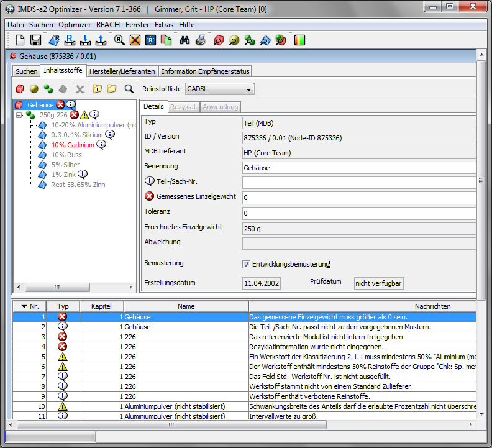Click the Nachrichten column header
The width and height of the screenshot is (492, 448).
[362, 306]
